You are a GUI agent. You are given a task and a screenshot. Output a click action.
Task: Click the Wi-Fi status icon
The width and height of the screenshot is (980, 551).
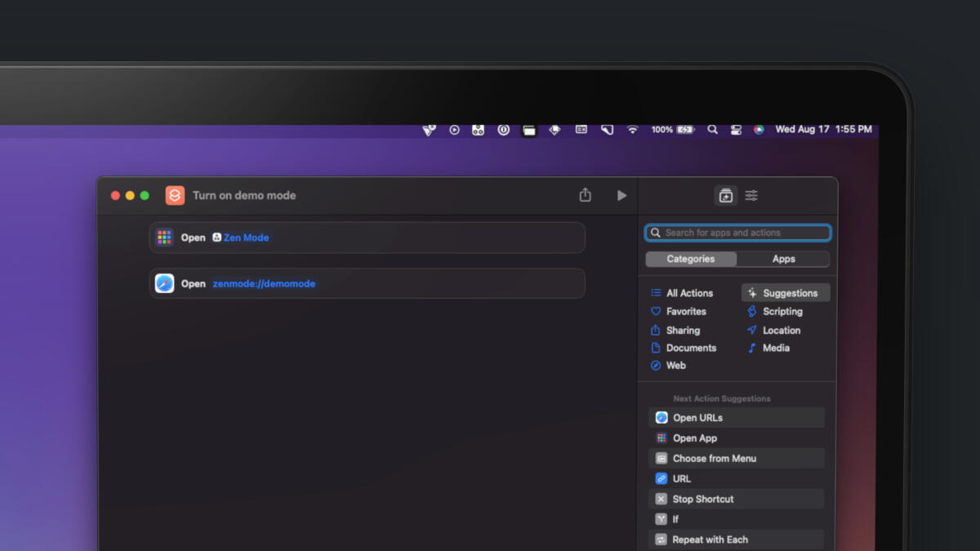click(632, 130)
